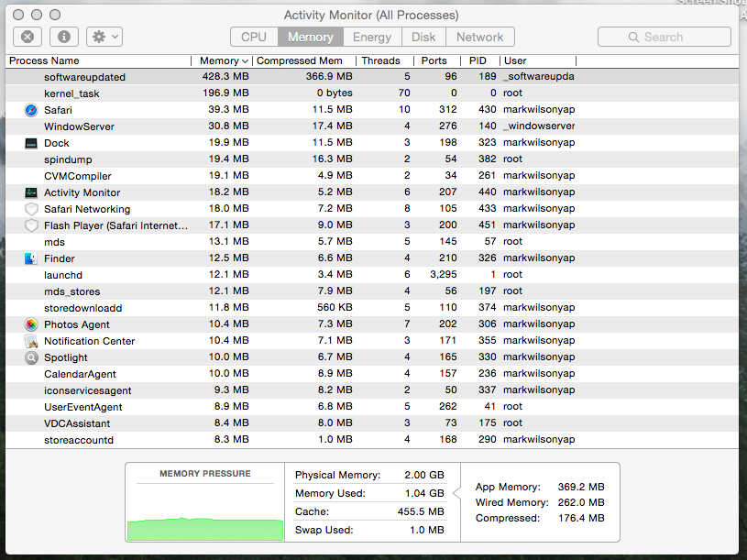Select the storedownloadd process
The image size is (747, 560).
coord(372,308)
